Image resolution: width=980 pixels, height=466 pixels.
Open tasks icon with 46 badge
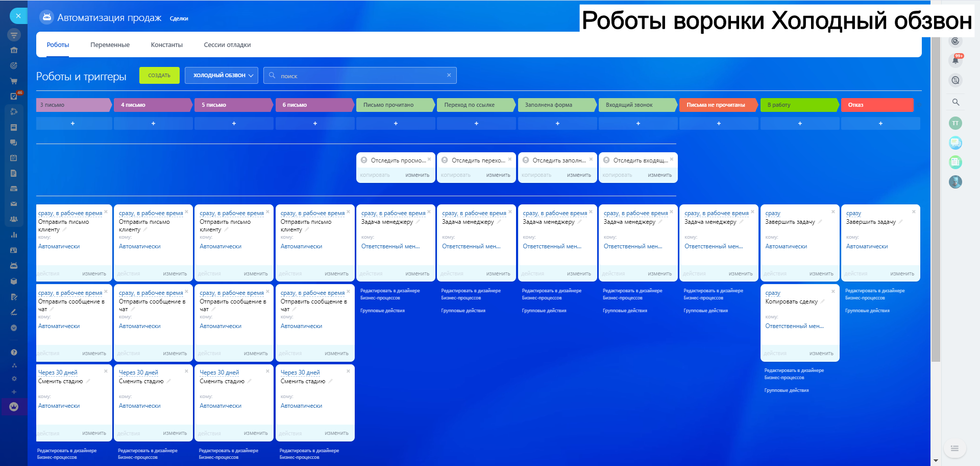(x=14, y=96)
